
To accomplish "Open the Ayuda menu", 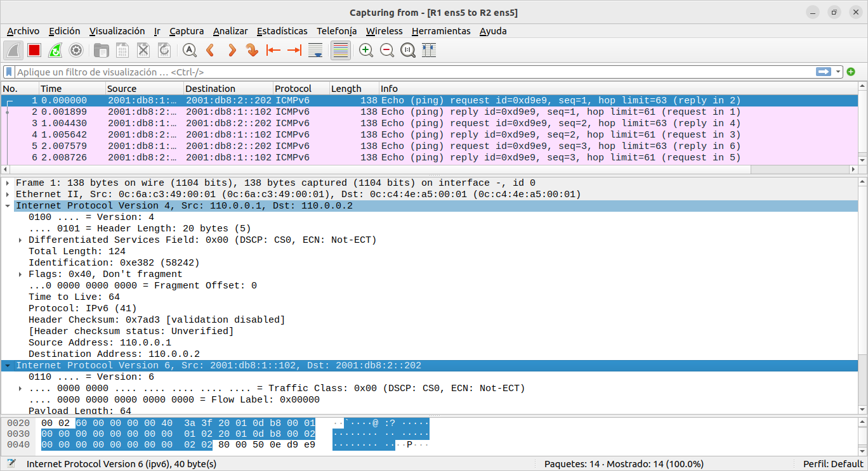I will click(493, 31).
